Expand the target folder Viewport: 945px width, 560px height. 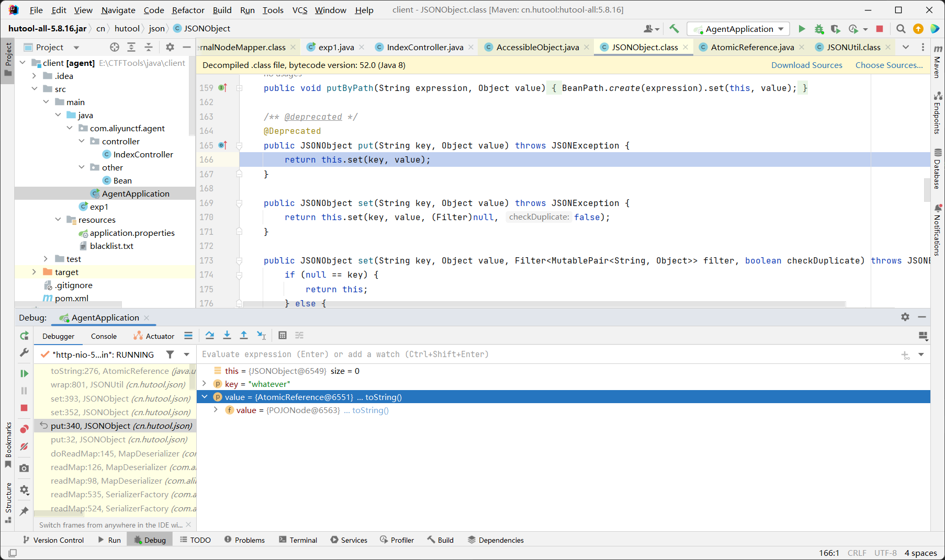click(35, 272)
